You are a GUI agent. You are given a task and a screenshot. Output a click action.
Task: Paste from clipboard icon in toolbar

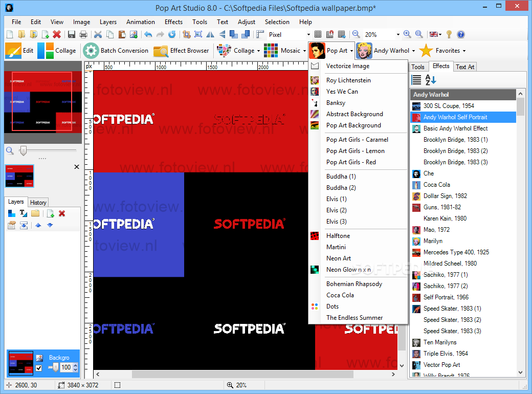pyautogui.click(x=122, y=34)
